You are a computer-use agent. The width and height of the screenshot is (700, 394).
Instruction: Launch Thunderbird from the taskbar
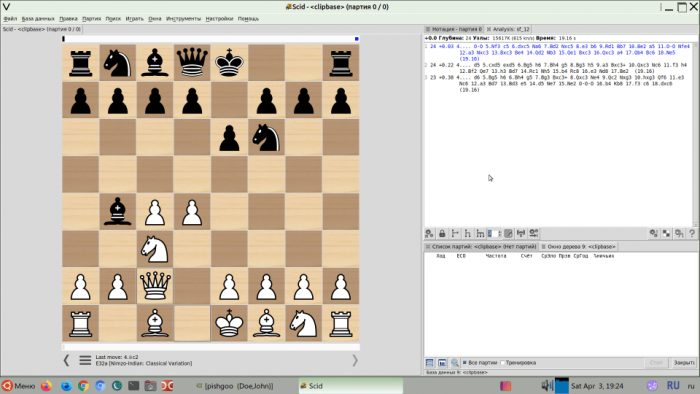(x=66, y=386)
